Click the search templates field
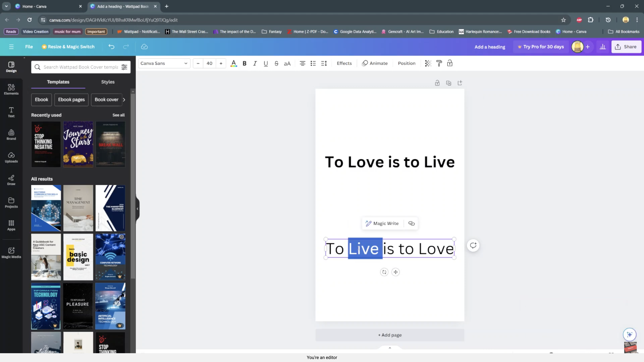The width and height of the screenshot is (644, 362). (80, 67)
